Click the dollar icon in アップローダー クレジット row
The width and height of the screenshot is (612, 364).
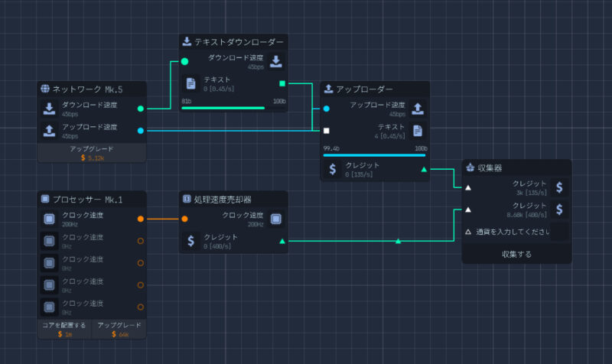coord(333,169)
